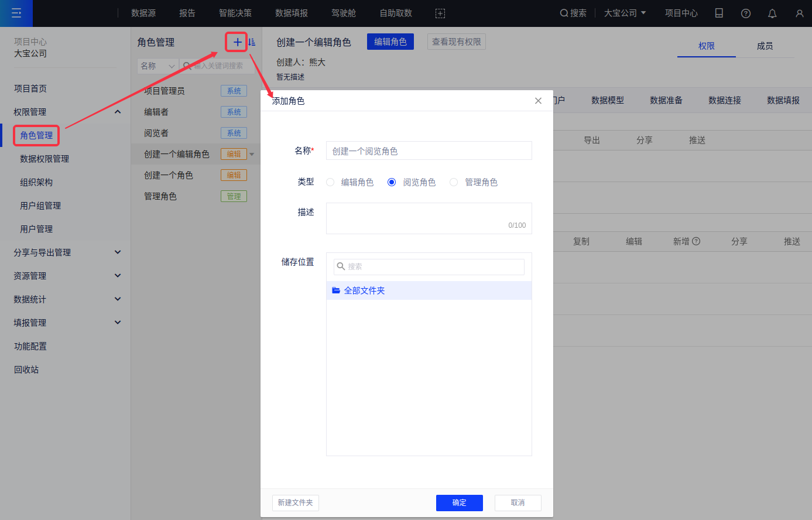This screenshot has height=520, width=812.
Task: Click the dashed-square plus icon in the top nav
Action: [x=440, y=13]
